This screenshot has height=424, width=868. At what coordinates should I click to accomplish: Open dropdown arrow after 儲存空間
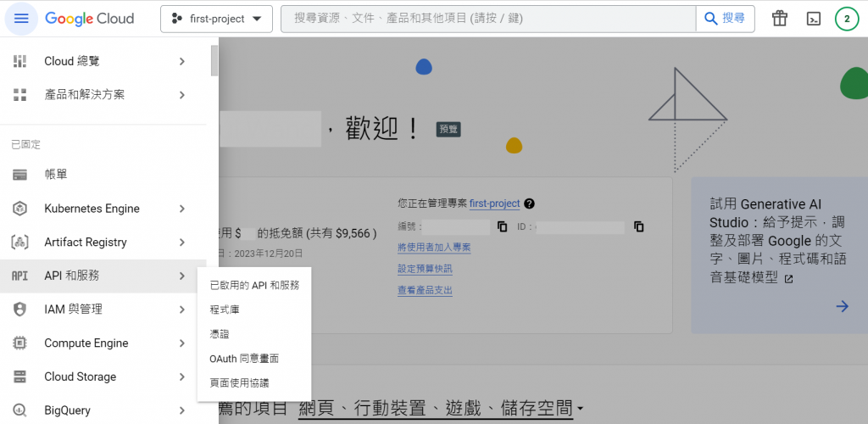tap(580, 410)
